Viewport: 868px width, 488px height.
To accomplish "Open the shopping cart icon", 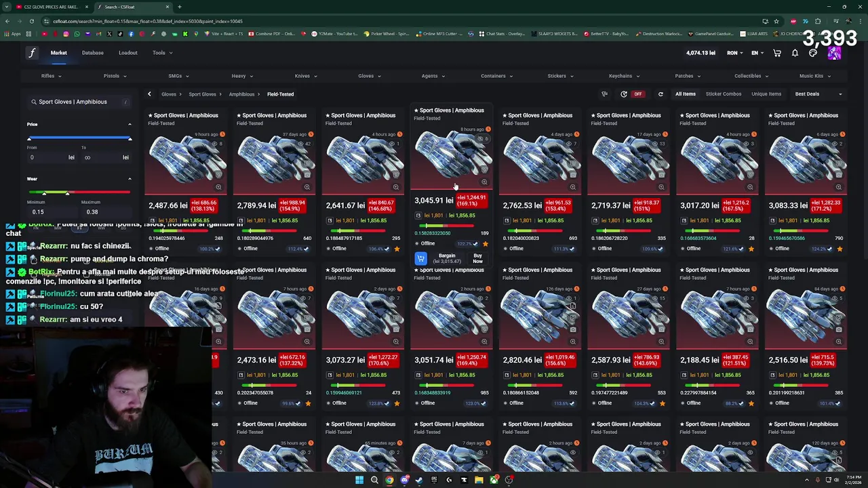I will (x=777, y=53).
